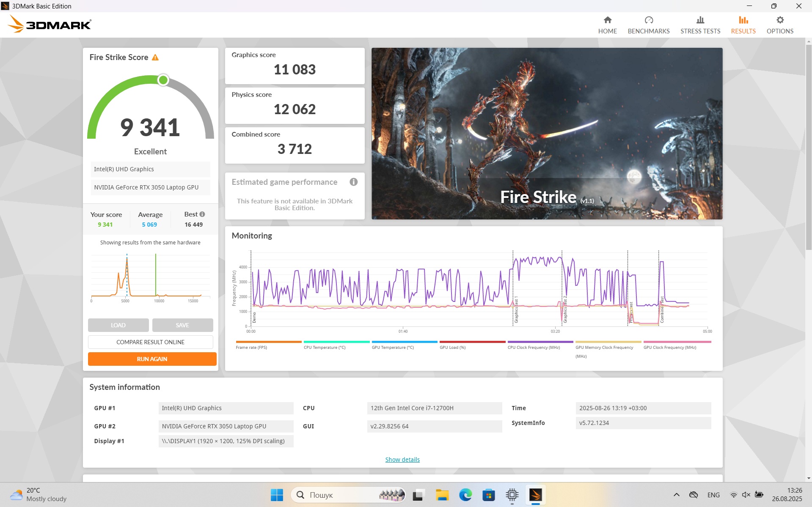Screen dimensions: 812x507
Task: Open the clock and date panel
Action: [787, 495]
